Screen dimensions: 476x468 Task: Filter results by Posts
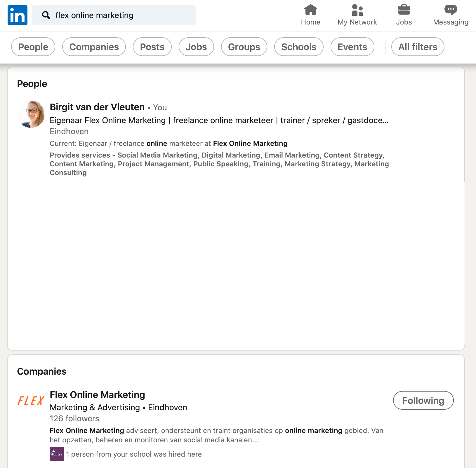coord(152,47)
